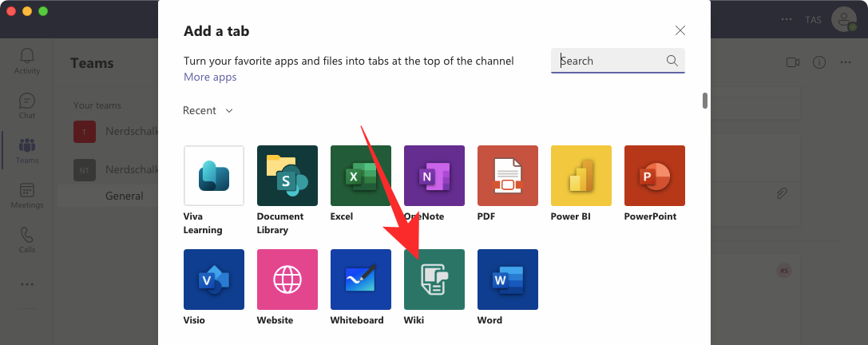Open the More apps link

coord(210,77)
